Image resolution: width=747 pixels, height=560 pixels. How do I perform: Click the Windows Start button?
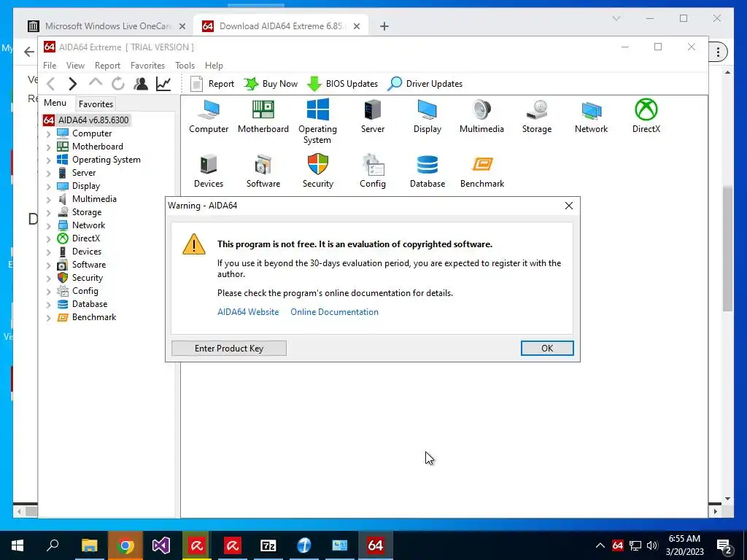click(18, 545)
